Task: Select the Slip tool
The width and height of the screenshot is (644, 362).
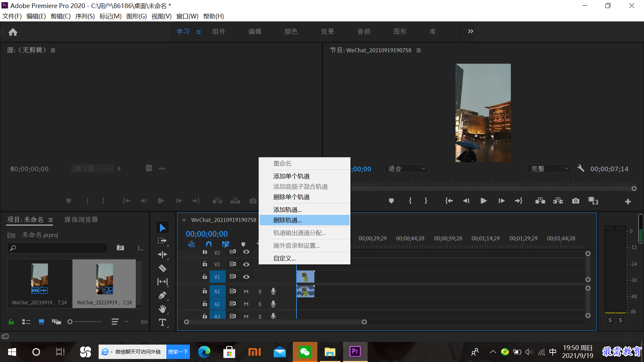Action: pyautogui.click(x=162, y=282)
